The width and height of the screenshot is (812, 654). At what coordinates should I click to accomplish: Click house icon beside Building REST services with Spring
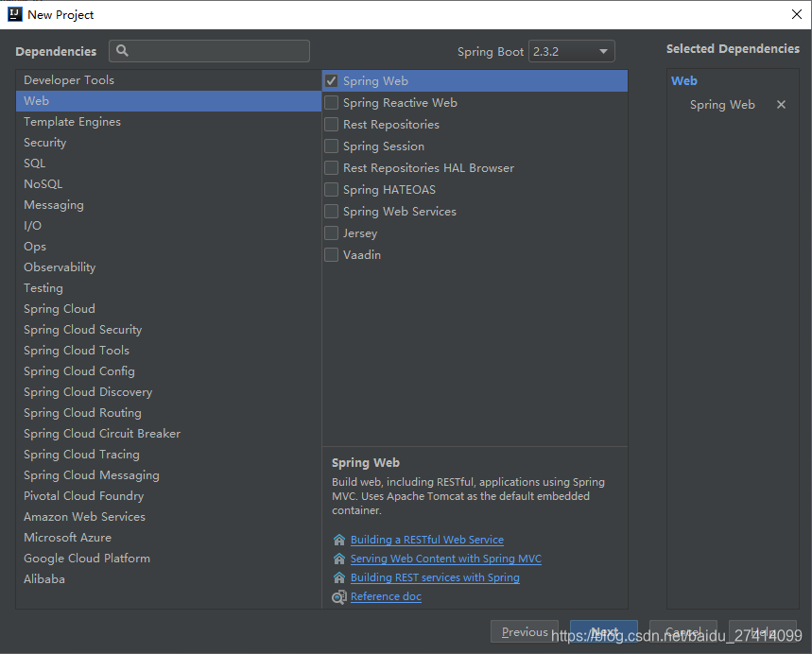[x=339, y=577]
